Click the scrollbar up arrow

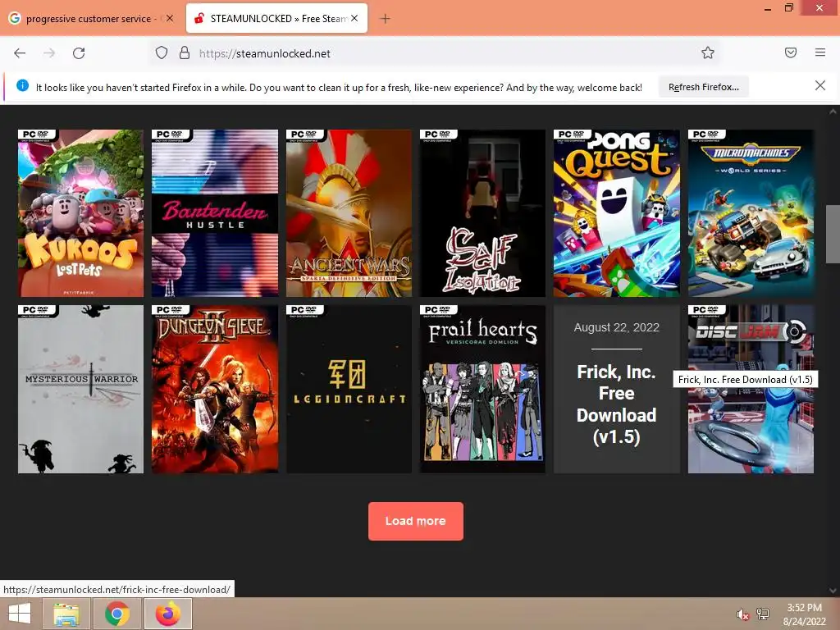tap(833, 112)
